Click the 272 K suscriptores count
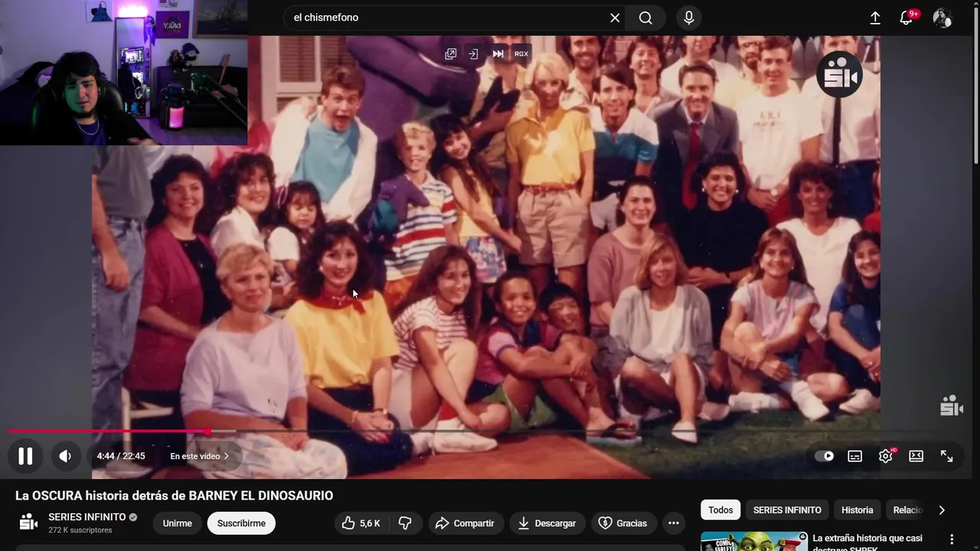Viewport: 980px width, 551px height. click(x=80, y=530)
